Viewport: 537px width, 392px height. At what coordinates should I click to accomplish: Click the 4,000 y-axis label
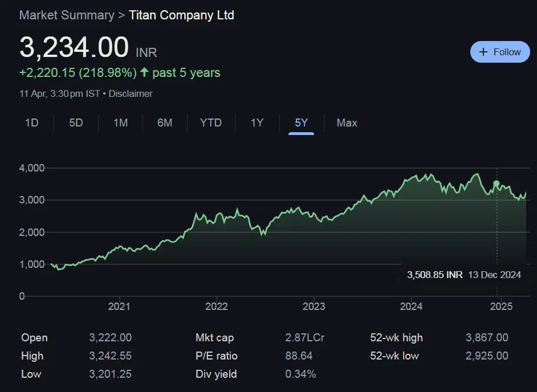point(32,168)
